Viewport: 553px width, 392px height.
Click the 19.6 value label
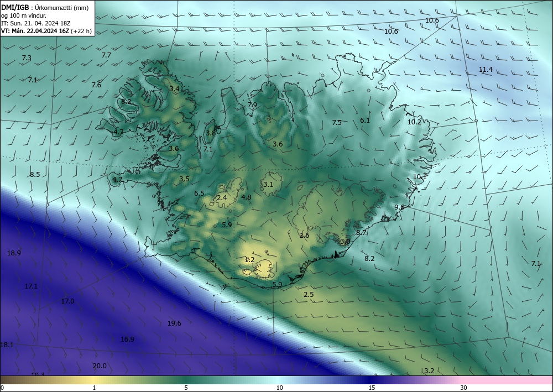174,323
